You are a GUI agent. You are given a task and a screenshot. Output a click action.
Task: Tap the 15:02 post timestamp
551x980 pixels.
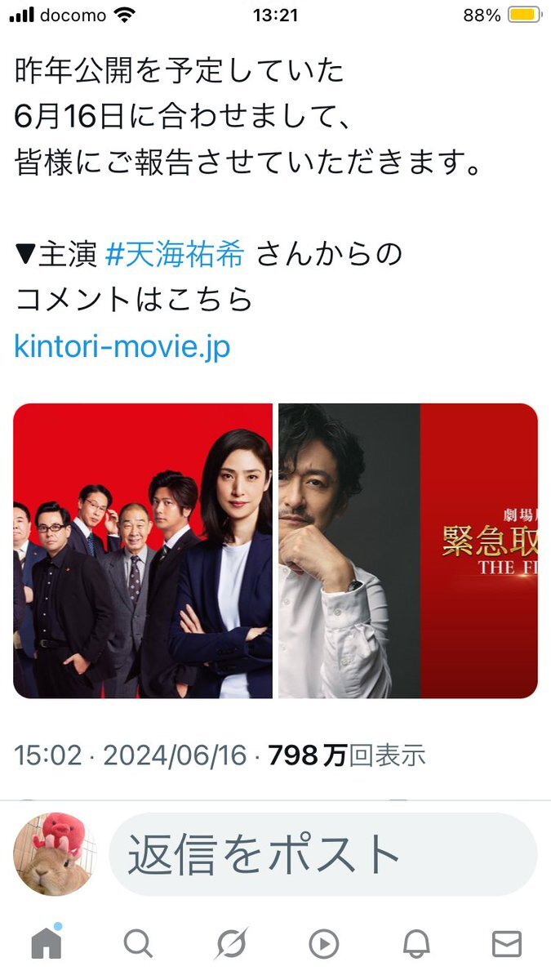(48, 755)
